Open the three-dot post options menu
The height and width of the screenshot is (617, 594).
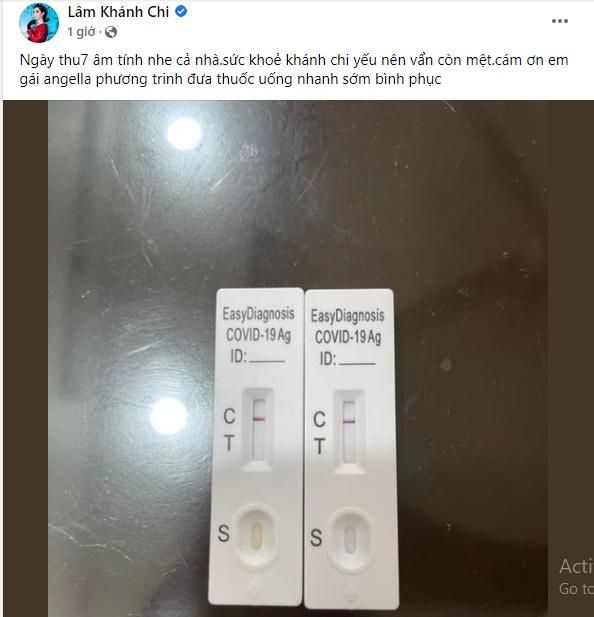coord(559,21)
